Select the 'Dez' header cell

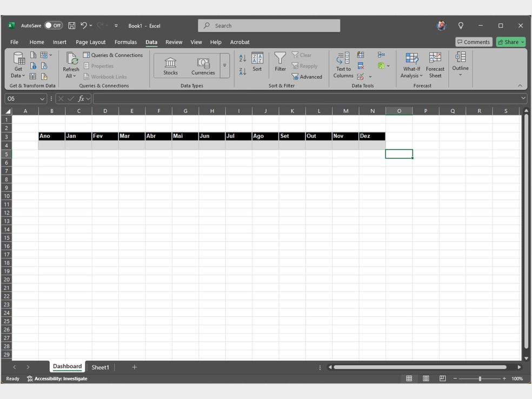click(x=372, y=136)
